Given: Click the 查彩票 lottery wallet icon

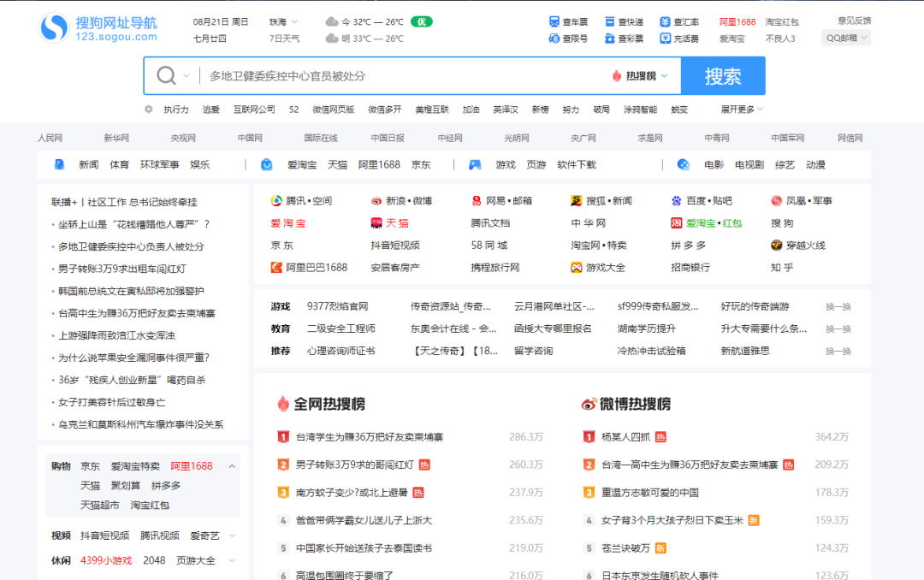Looking at the screenshot, I should coord(608,36).
